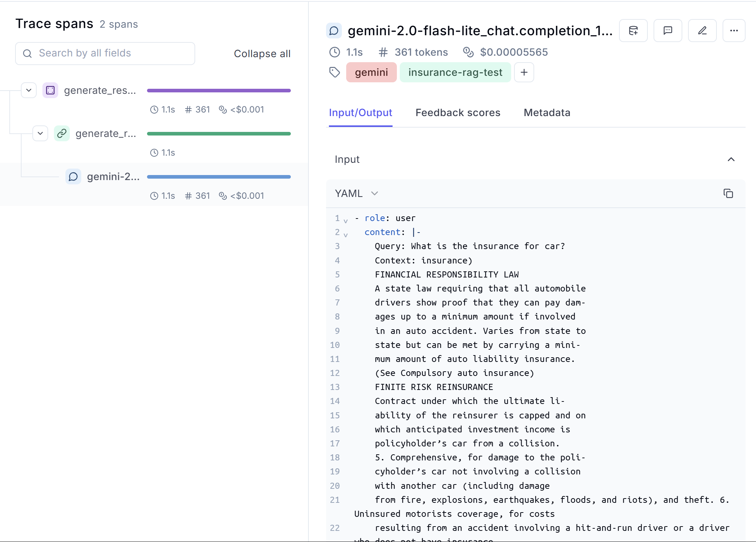
Task: Select the generate_res... span row
Action: pos(154,98)
